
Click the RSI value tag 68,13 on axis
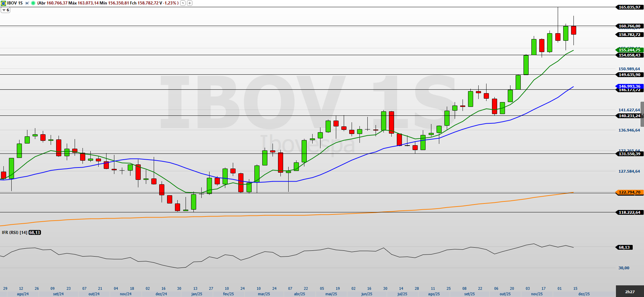[x=624, y=247]
